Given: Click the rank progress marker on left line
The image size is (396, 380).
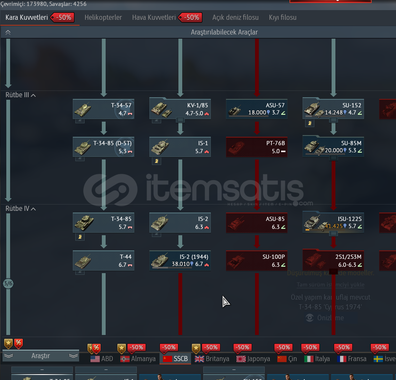Looking at the screenshot, I should (x=8, y=284).
